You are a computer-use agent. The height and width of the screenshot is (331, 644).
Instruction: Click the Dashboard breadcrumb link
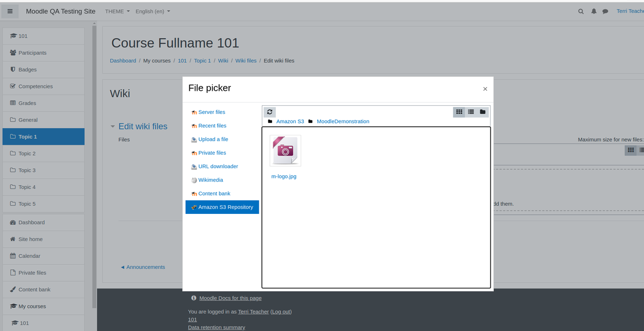pyautogui.click(x=123, y=61)
